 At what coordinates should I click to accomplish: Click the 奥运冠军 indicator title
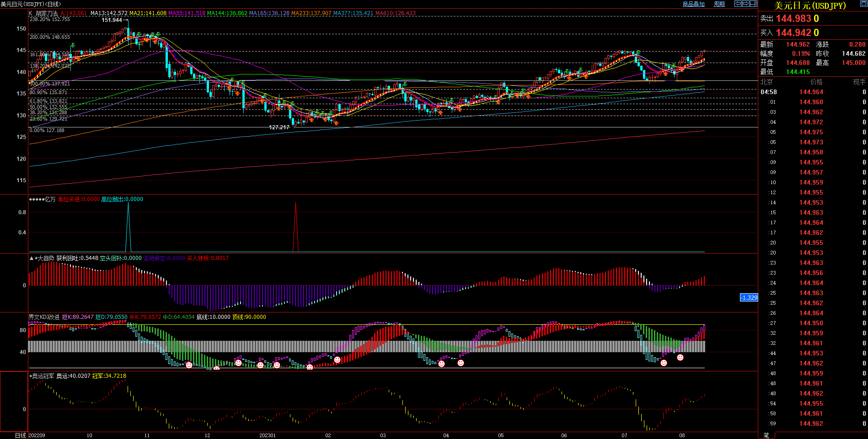point(43,376)
